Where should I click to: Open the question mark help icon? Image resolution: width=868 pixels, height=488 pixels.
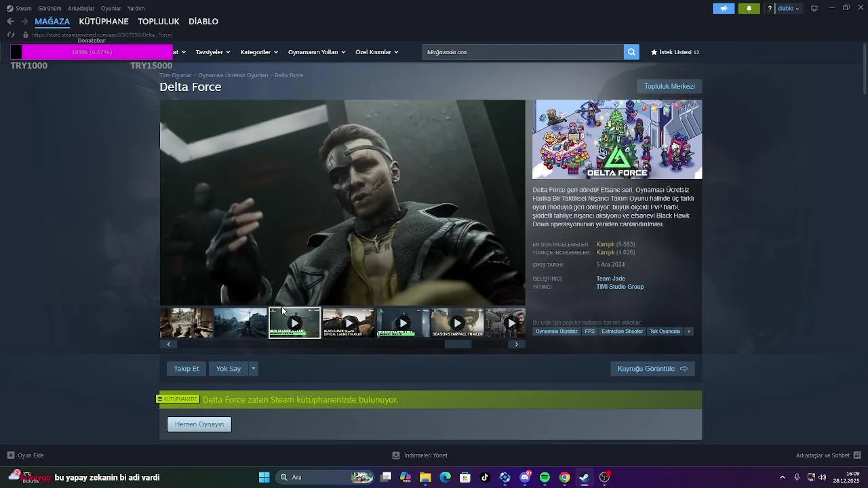[x=770, y=8]
